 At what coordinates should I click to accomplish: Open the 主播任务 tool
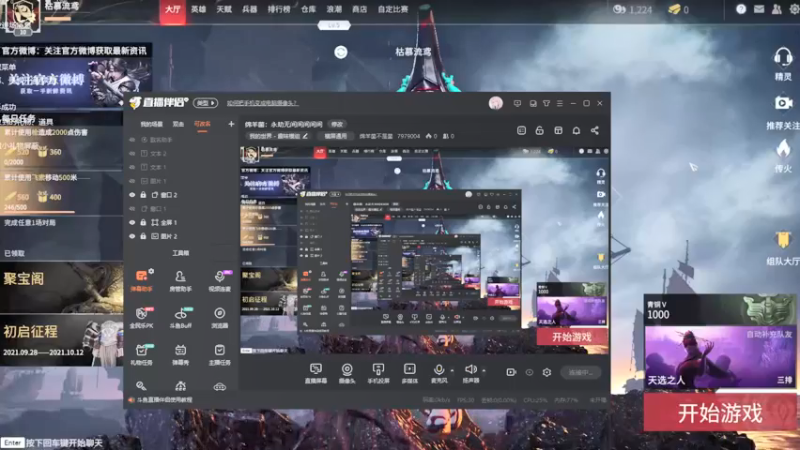pos(219,354)
